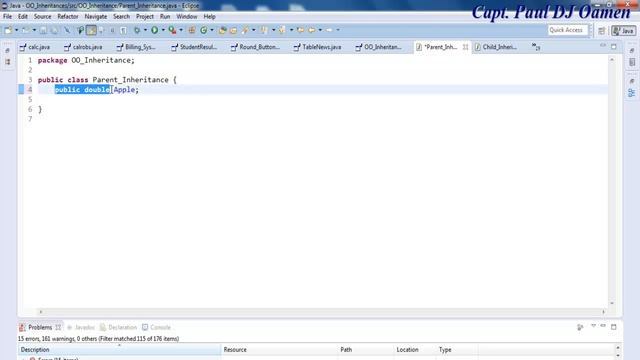Open the New wizard dropdown arrow

[x=16, y=30]
